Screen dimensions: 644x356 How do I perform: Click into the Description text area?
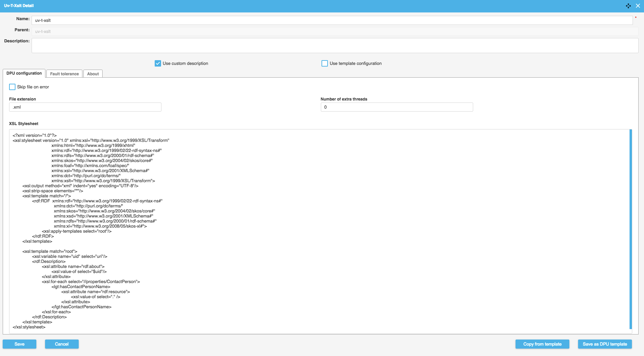[335, 46]
